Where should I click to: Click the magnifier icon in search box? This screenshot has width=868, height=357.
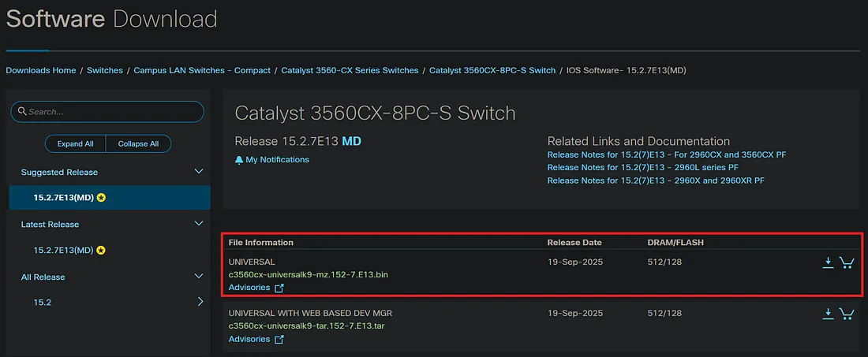point(23,111)
